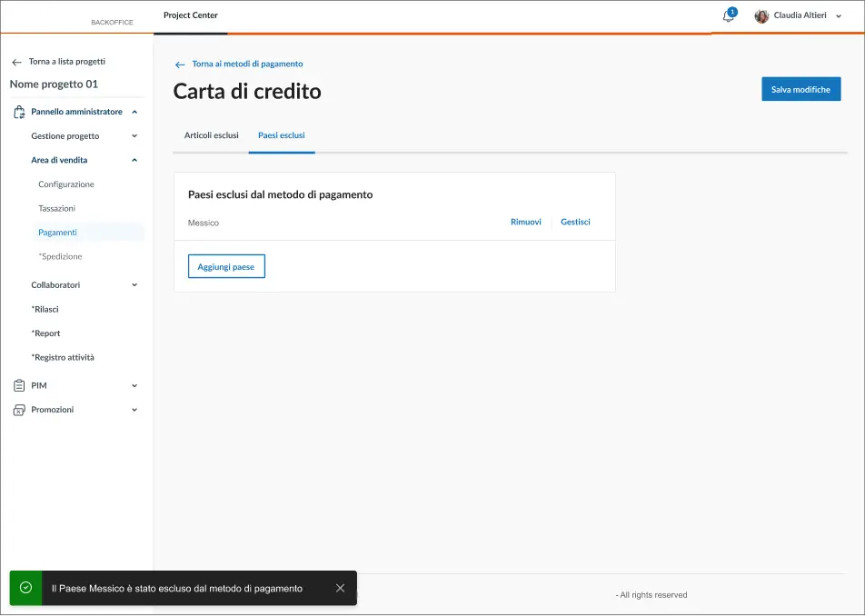Click the green success checkmark icon
The height and width of the screenshot is (616, 865).
click(25, 588)
